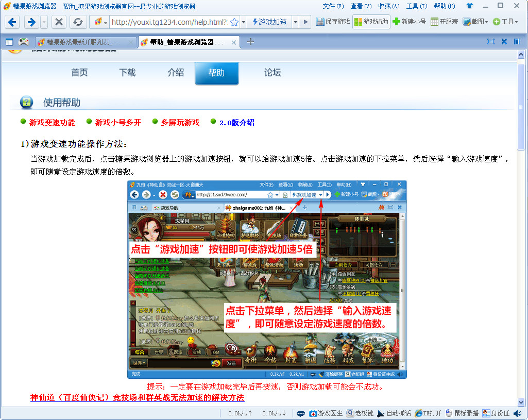This screenshot has height=420, width=528.
Task: Open the 开服表 server list
Action: point(445,22)
